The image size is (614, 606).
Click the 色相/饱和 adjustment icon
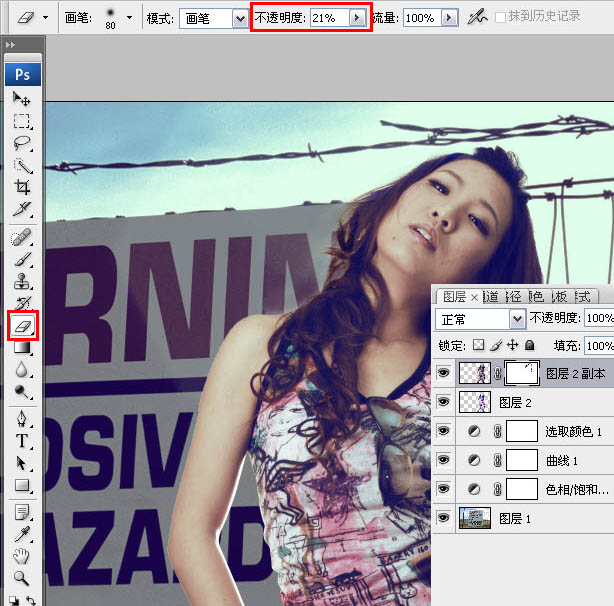coord(474,489)
